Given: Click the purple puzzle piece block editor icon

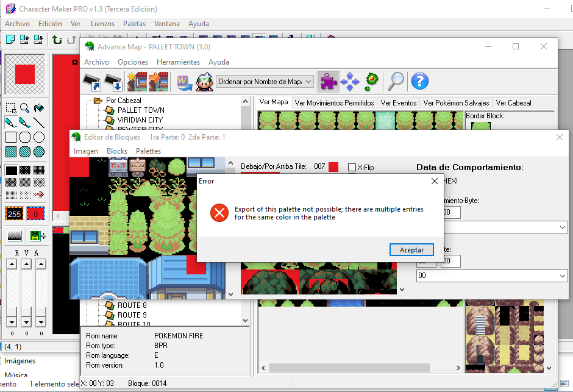Looking at the screenshot, I should (x=329, y=81).
